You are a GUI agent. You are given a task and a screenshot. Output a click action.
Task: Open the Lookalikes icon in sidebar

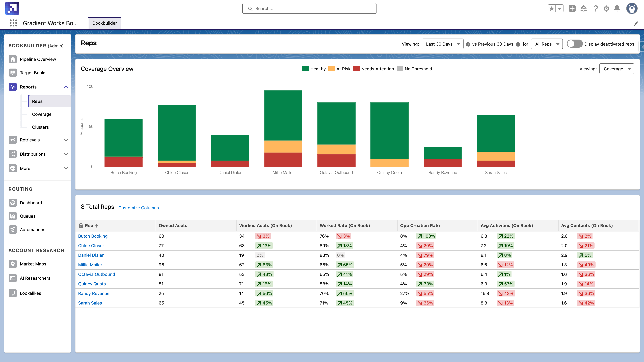tap(13, 293)
